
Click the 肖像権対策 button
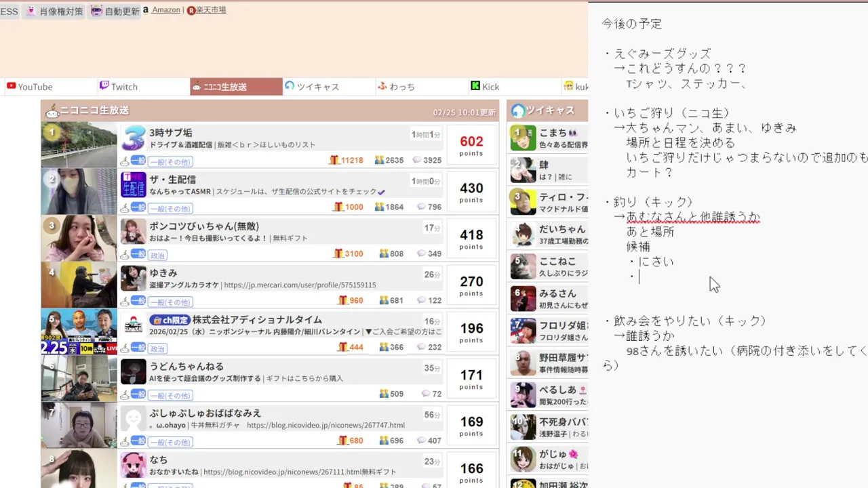click(54, 11)
